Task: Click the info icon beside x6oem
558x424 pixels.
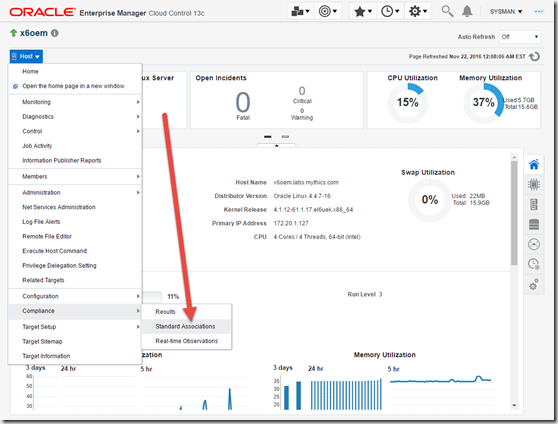Action: (x=54, y=33)
